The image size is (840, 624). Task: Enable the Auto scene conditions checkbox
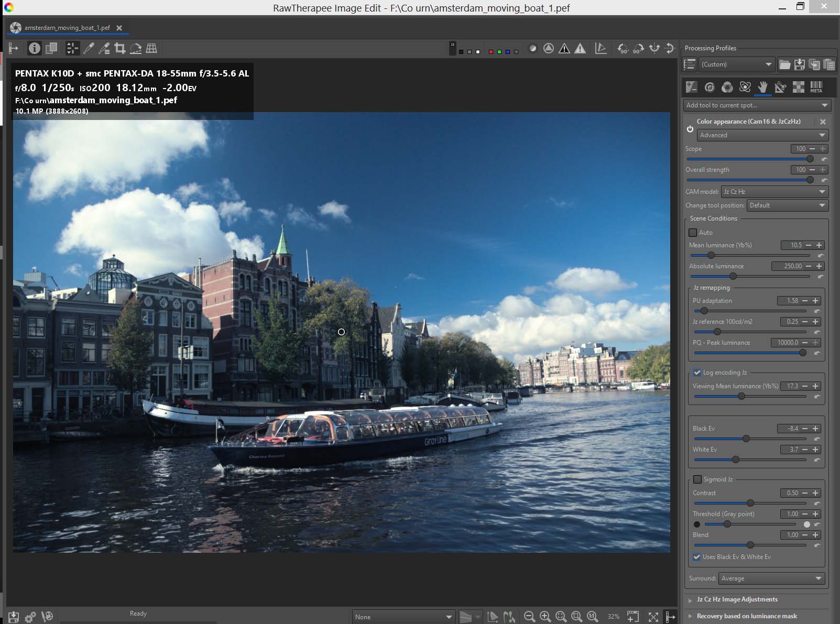click(693, 233)
